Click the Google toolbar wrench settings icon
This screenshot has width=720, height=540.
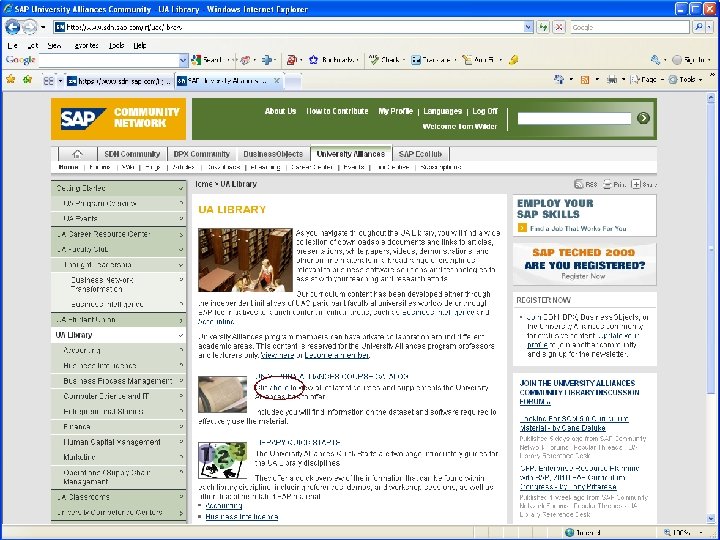pyautogui.click(x=655, y=60)
